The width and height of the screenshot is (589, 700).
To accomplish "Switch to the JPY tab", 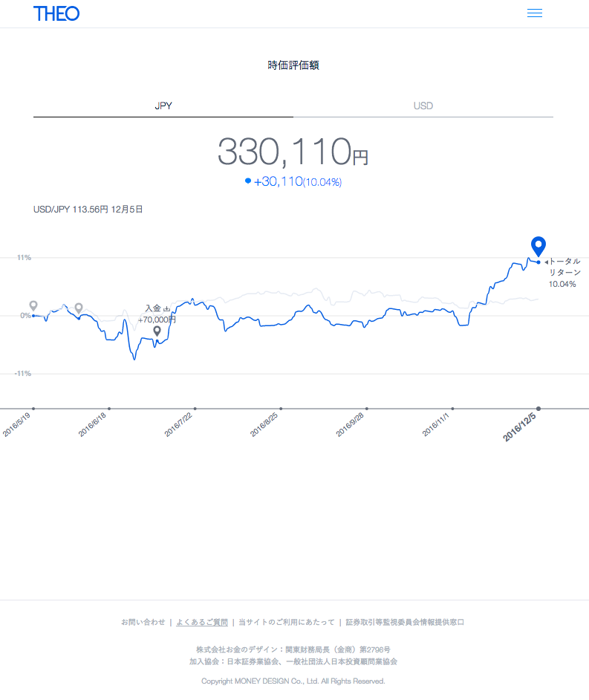I will (x=163, y=106).
